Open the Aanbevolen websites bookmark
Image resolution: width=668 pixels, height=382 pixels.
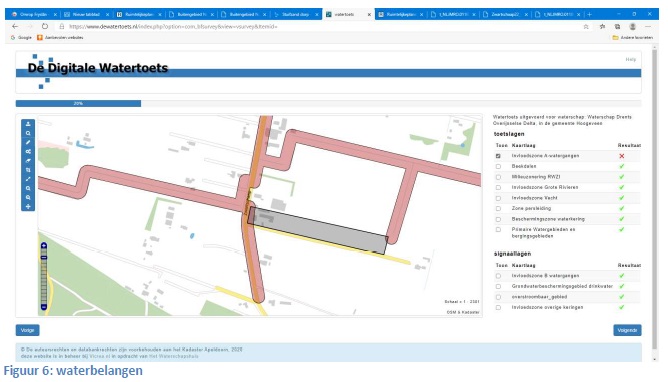click(x=60, y=37)
